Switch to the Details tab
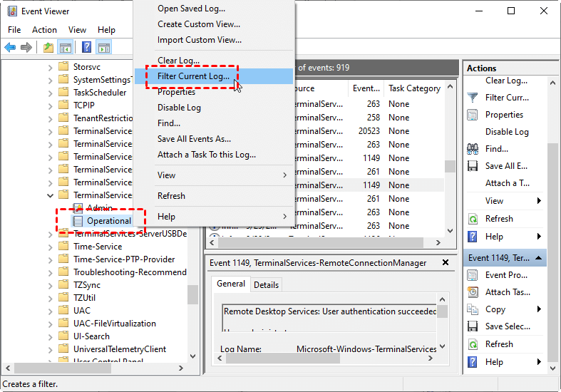Image resolution: width=561 pixels, height=392 pixels. [x=266, y=284]
